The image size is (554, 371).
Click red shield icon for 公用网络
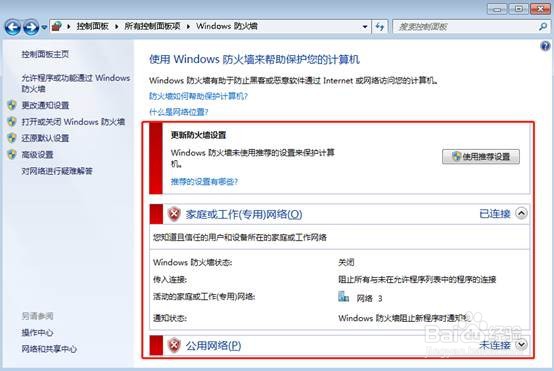click(x=174, y=345)
